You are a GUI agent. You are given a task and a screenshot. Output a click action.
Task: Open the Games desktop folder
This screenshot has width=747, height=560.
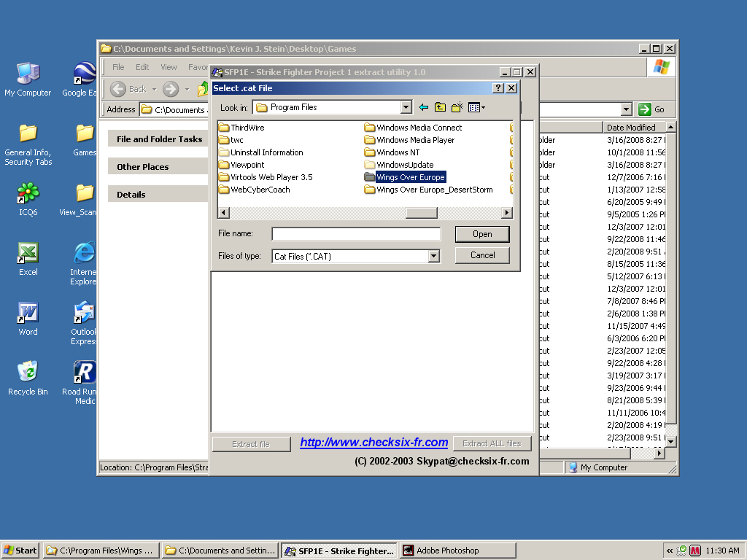click(85, 140)
